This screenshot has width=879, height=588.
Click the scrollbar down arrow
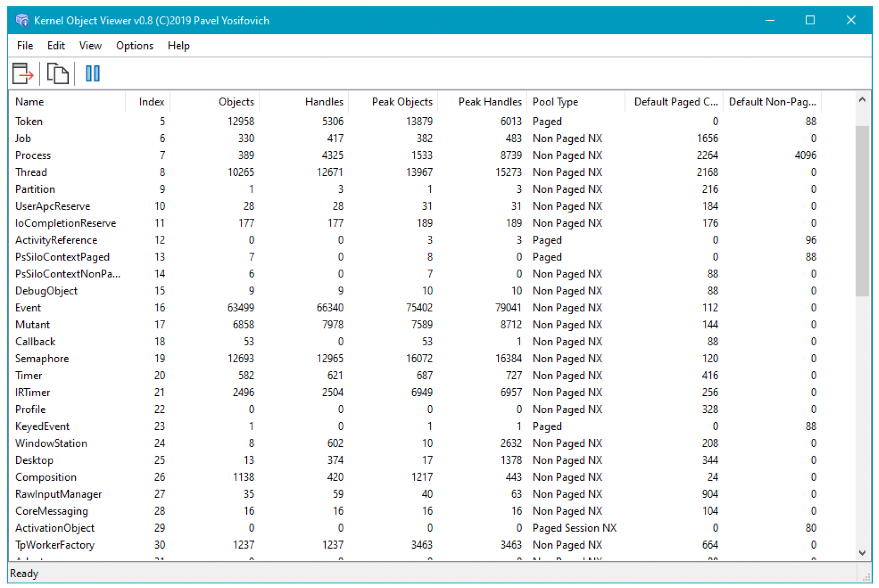[862, 553]
